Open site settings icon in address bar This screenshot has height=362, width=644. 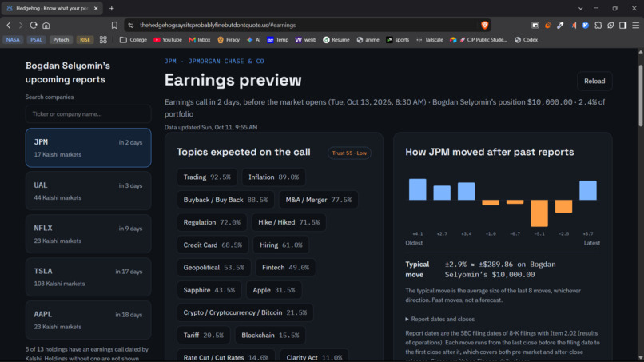(x=130, y=25)
